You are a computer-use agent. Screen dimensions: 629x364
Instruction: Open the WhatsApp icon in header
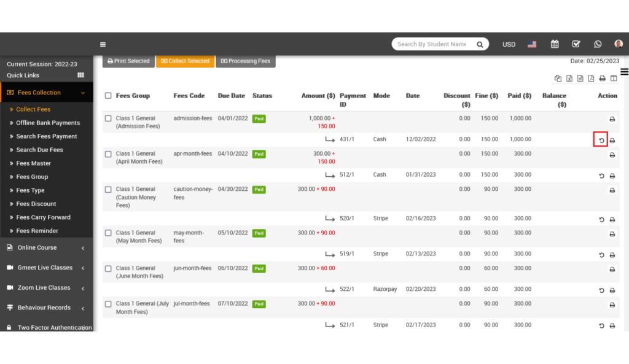pos(597,44)
